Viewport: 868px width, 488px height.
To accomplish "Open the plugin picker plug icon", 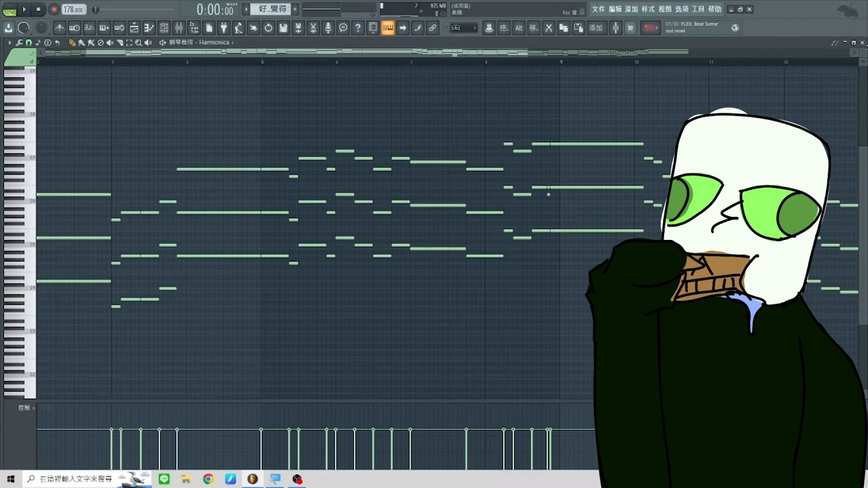I will (224, 28).
